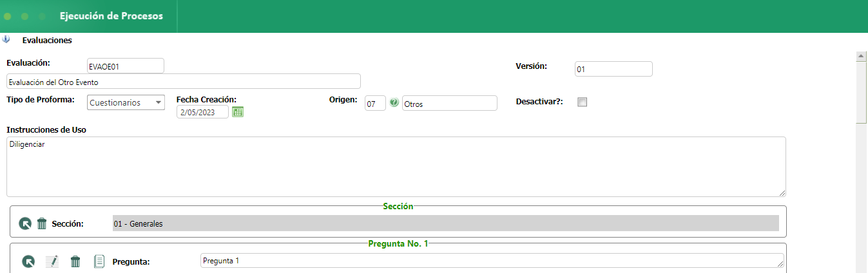Click the Origen lookup help icon
868x273 pixels.
point(394,102)
